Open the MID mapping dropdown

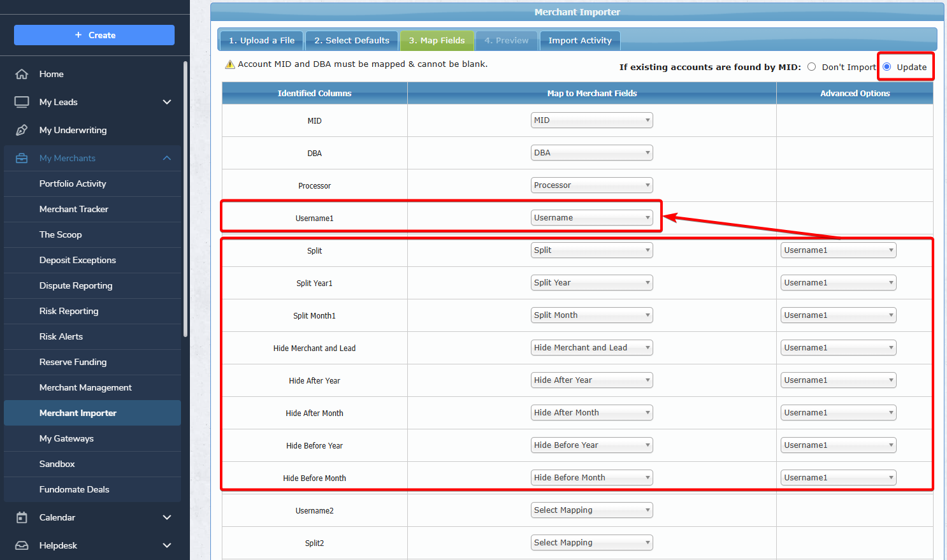[592, 120]
